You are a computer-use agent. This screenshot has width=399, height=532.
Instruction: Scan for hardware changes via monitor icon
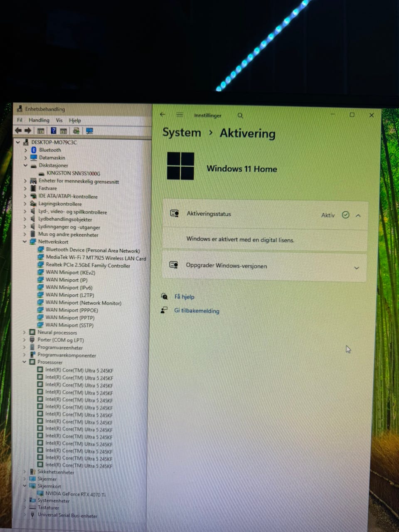[x=89, y=131]
